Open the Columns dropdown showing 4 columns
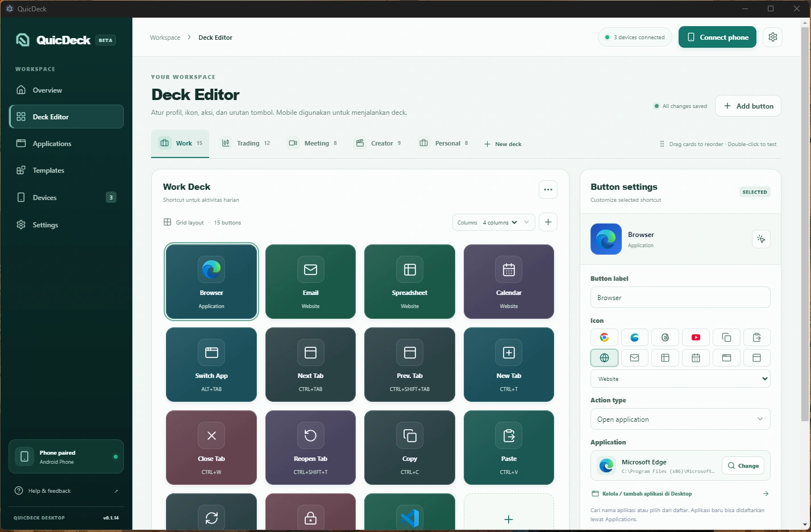 tap(493, 222)
